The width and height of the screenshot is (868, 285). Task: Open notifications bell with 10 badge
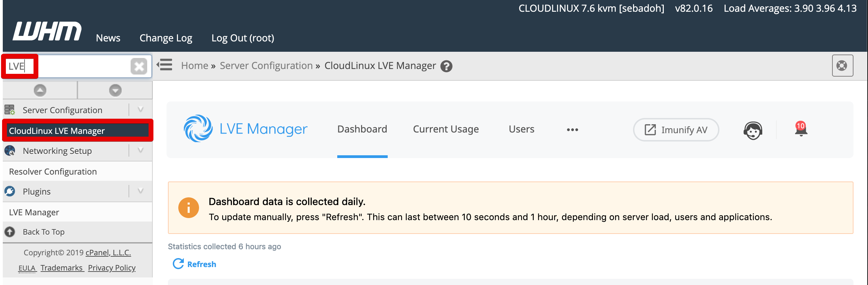point(801,129)
